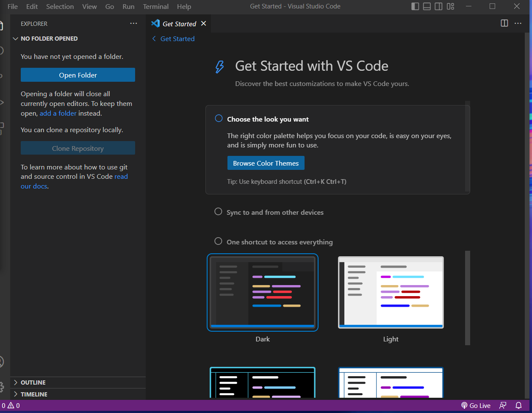Click the Open Folder button
This screenshot has width=532, height=413.
78,75
